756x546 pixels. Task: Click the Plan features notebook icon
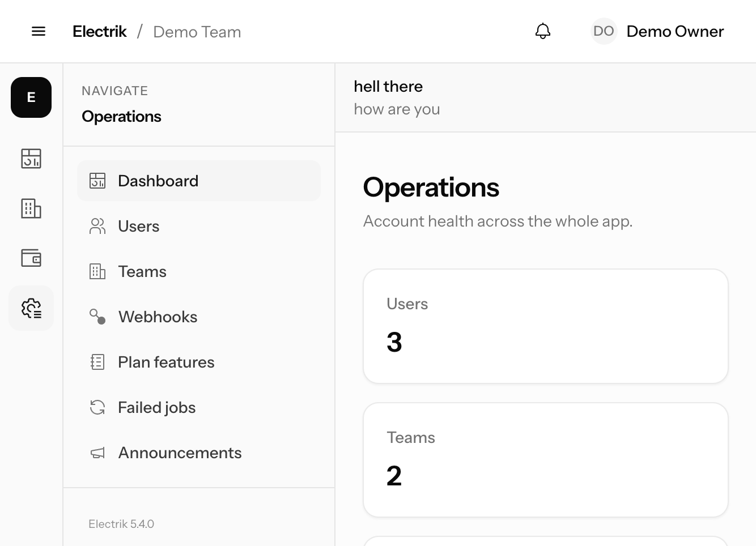click(97, 362)
